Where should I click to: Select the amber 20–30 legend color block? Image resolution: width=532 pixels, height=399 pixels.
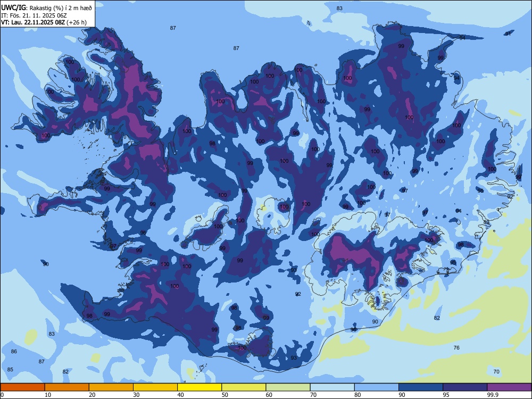click(111, 387)
